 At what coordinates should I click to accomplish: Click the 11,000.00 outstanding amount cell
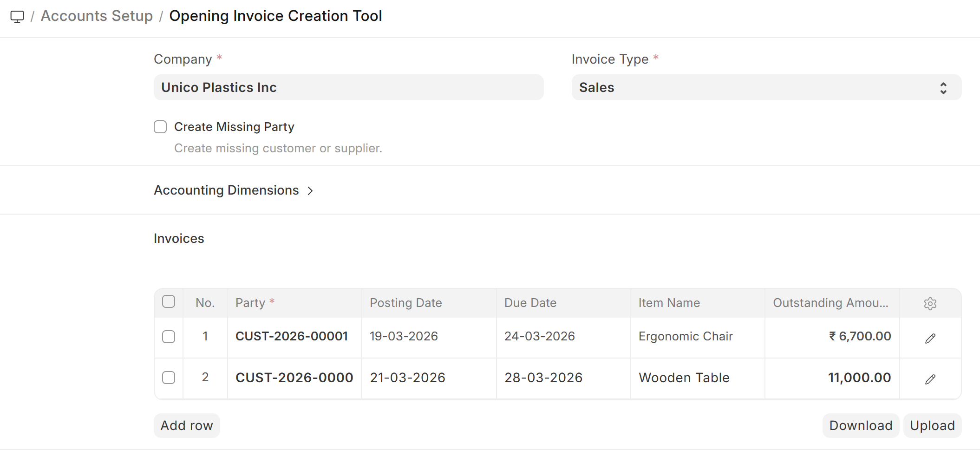[x=859, y=378]
